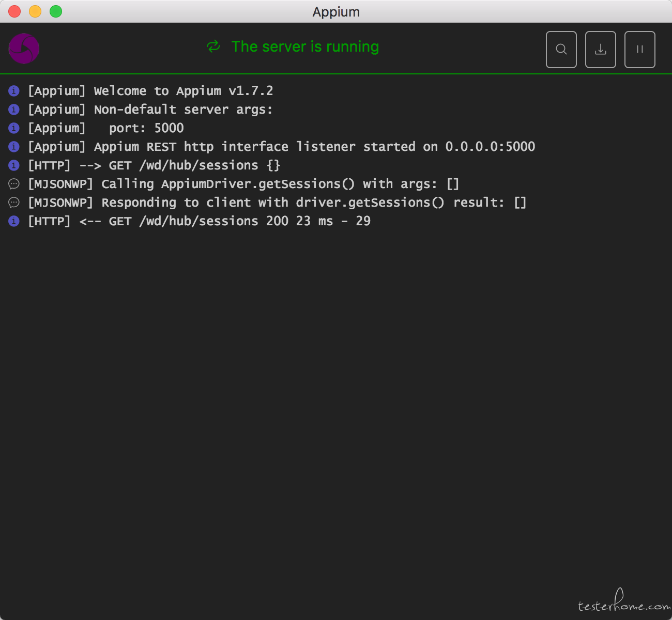Click the info icon beside HTTP <-- GET line

(x=14, y=221)
